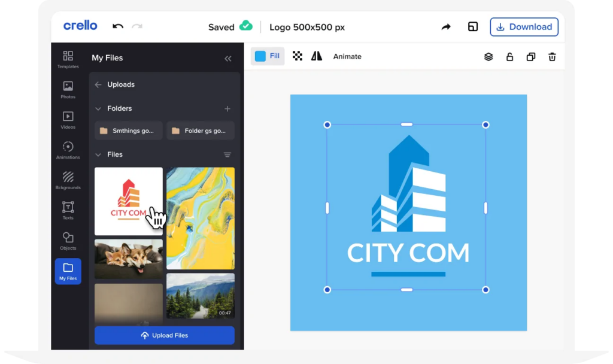Collapse the Folders section
This screenshot has width=613, height=364.
coord(98,109)
